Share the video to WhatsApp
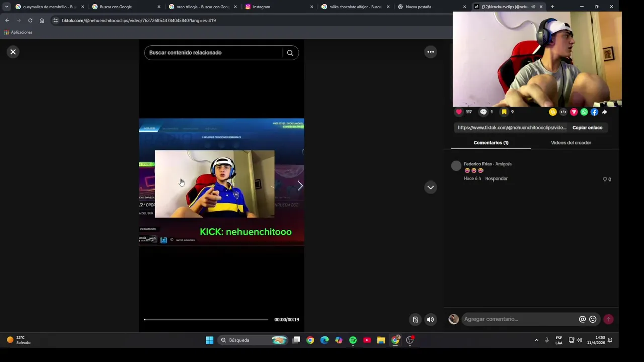The image size is (644, 362). 584,112
